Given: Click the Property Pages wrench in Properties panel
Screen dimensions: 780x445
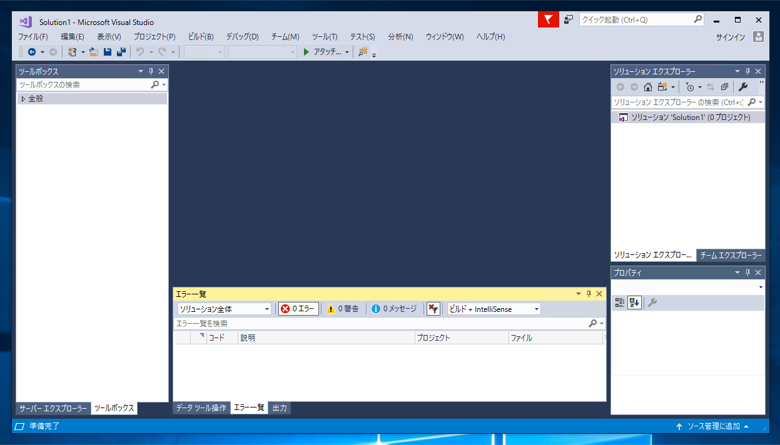Looking at the screenshot, I should point(652,302).
